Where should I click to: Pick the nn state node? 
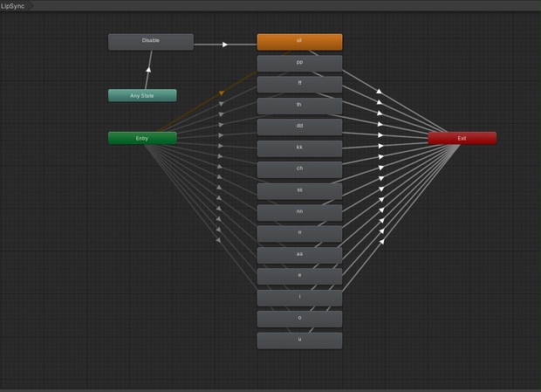pos(299,212)
